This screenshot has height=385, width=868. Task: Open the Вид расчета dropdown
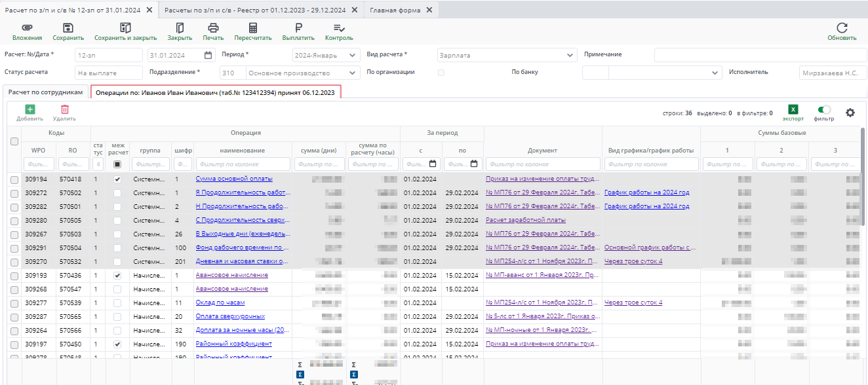[570, 56]
